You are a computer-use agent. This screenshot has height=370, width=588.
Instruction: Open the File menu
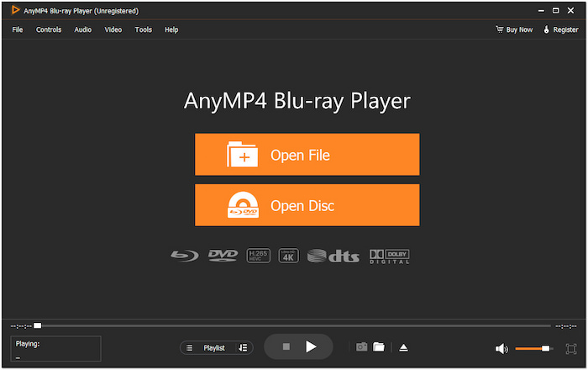pos(18,29)
